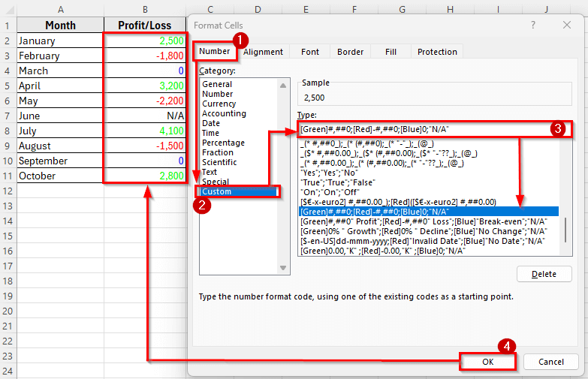Open the Format Cells help question mark

533,25
